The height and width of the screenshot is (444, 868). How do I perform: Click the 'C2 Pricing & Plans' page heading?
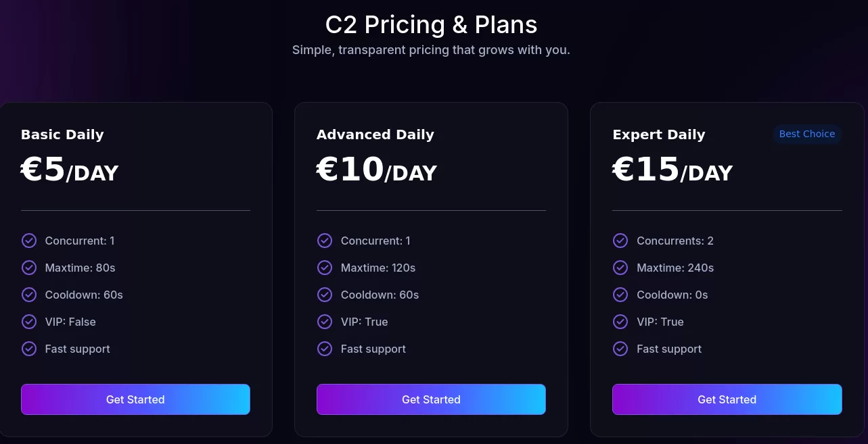pyautogui.click(x=432, y=25)
